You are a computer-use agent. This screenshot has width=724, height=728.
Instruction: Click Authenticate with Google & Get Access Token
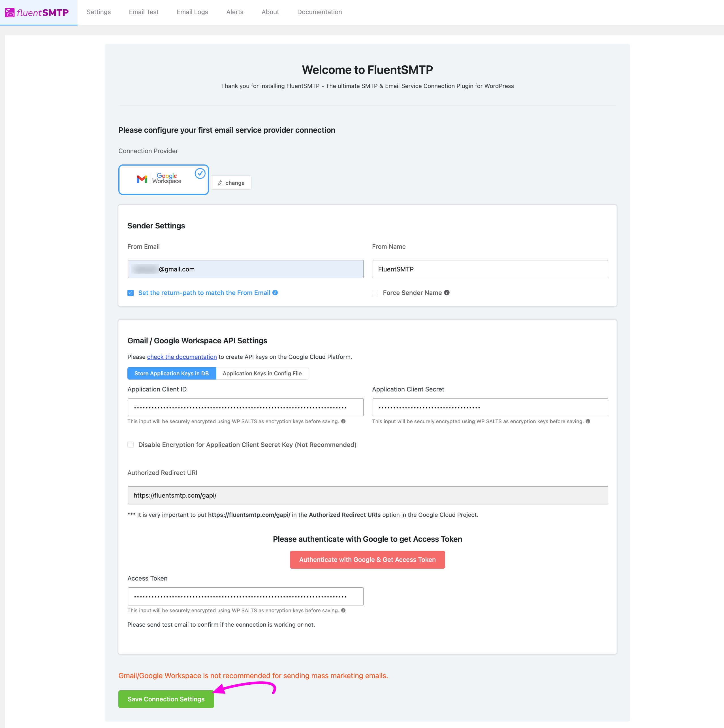[368, 560]
